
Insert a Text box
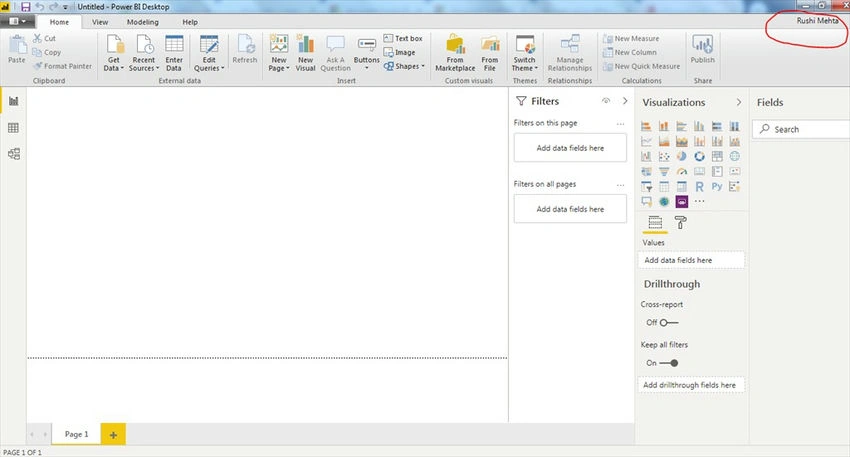[x=403, y=38]
